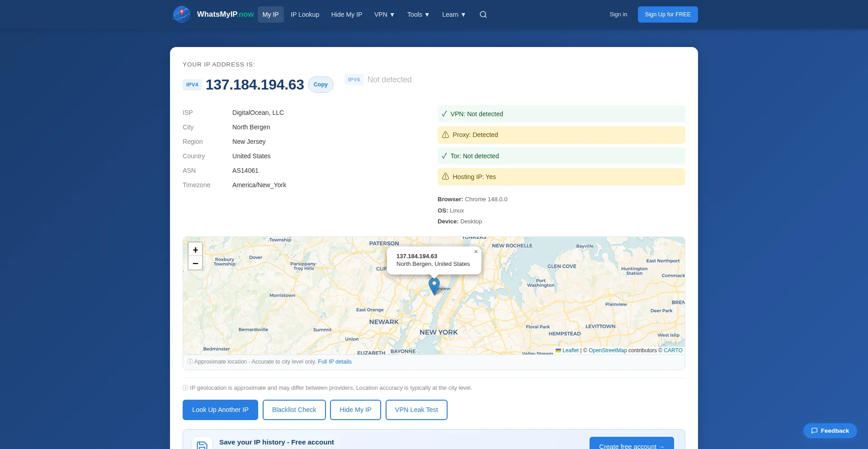Select the My IP nav tab
This screenshot has width=868, height=449.
pyautogui.click(x=271, y=14)
